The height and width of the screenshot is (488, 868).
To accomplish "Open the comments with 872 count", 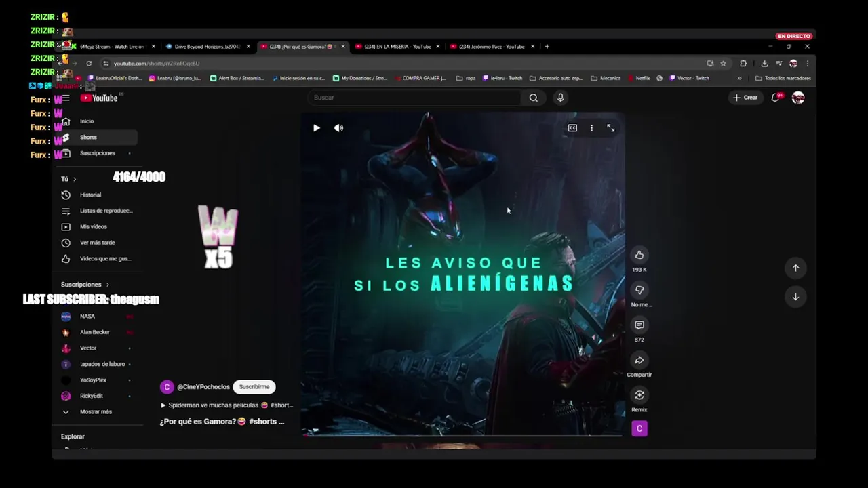I will click(x=639, y=325).
